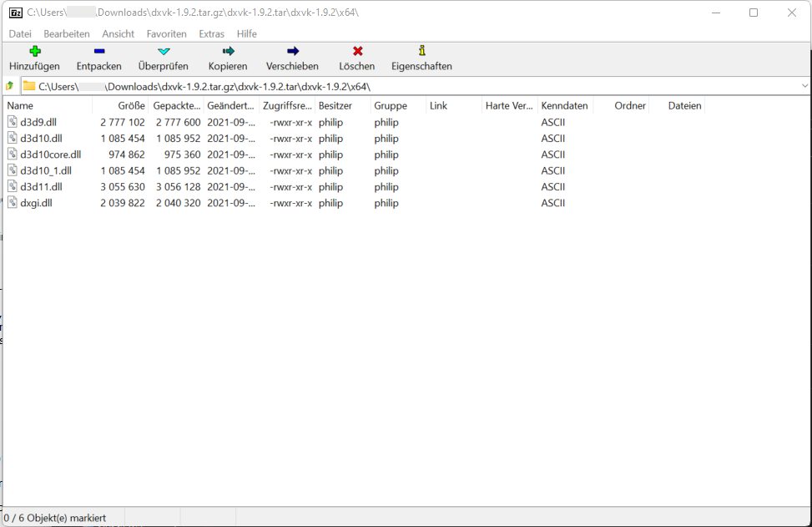Sort files by Größe column
The height and width of the screenshot is (527, 812).
click(x=132, y=106)
